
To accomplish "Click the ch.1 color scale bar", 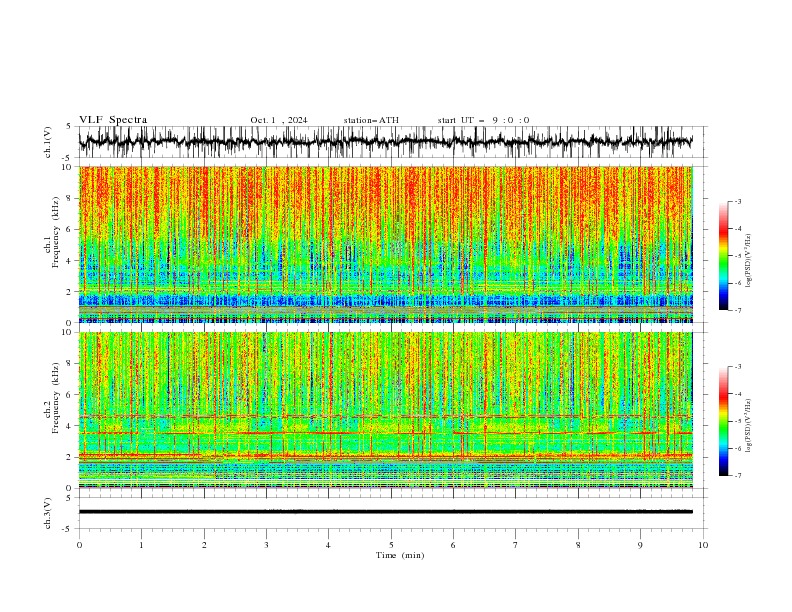I will 723,255.
